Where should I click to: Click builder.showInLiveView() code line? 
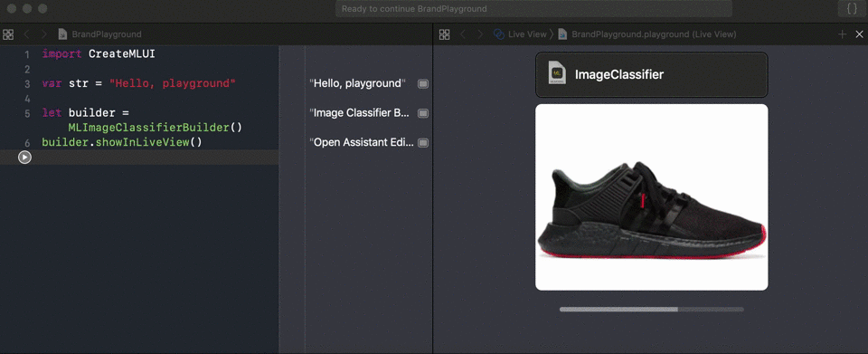122,142
